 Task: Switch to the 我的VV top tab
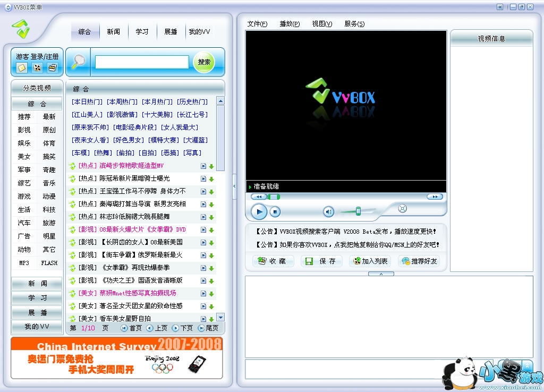click(199, 32)
